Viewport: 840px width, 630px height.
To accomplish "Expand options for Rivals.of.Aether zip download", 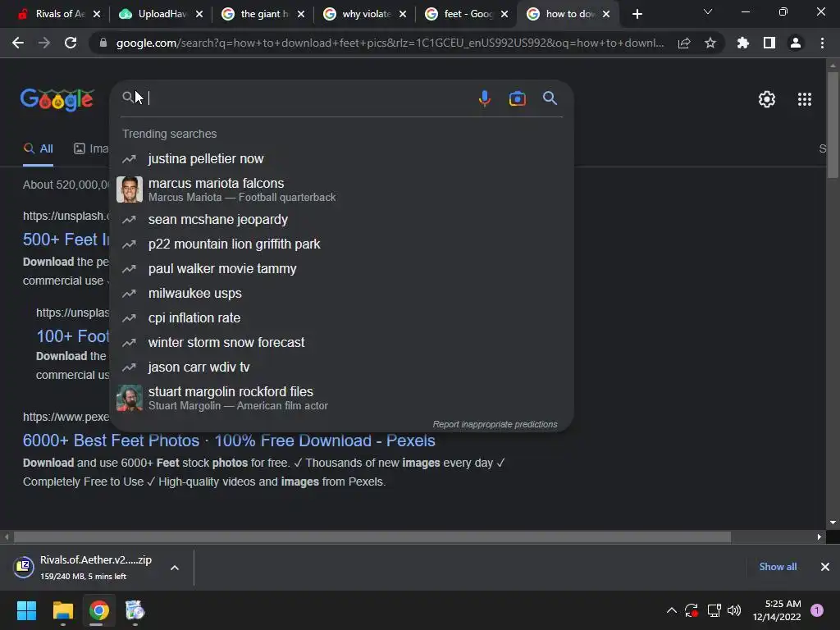I will [x=174, y=568].
